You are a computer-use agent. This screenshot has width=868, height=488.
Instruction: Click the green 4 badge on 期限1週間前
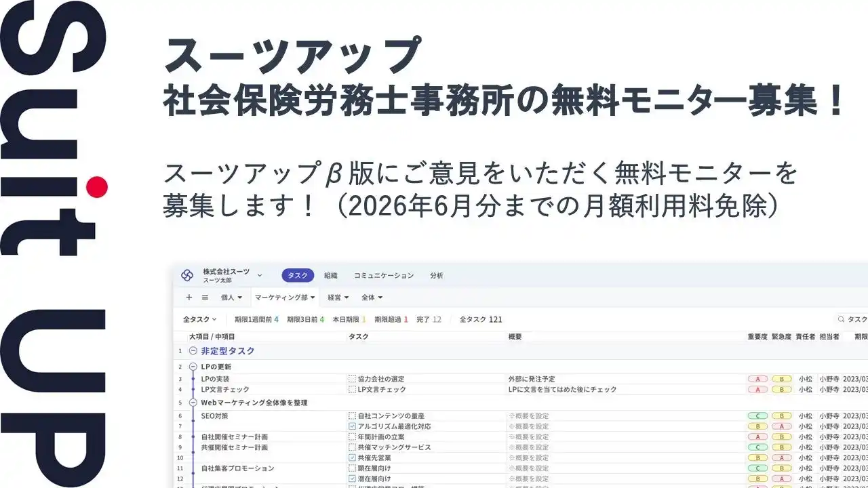click(276, 319)
